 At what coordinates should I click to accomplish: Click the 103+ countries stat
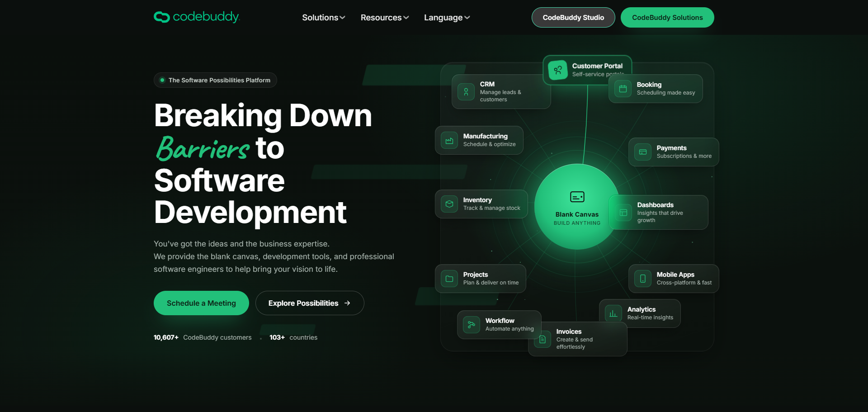tap(293, 337)
